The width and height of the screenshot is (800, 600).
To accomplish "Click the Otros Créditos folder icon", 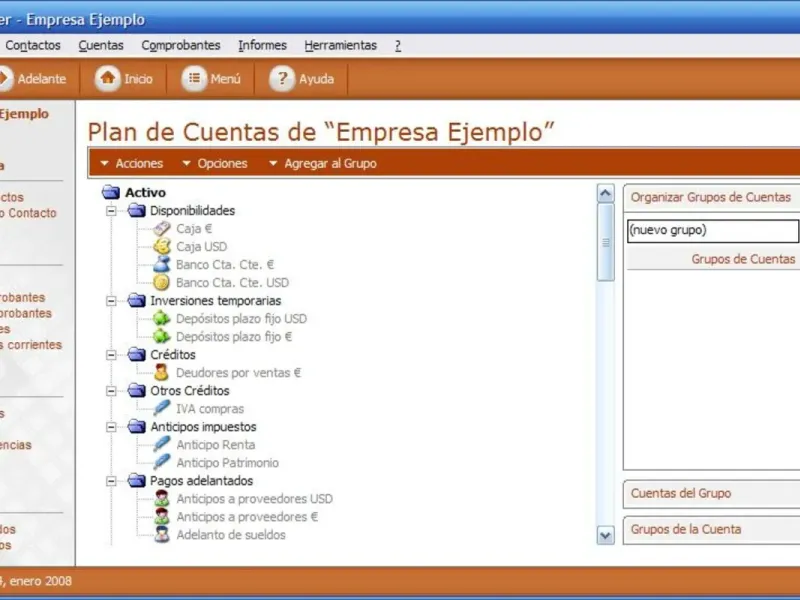I will [136, 390].
